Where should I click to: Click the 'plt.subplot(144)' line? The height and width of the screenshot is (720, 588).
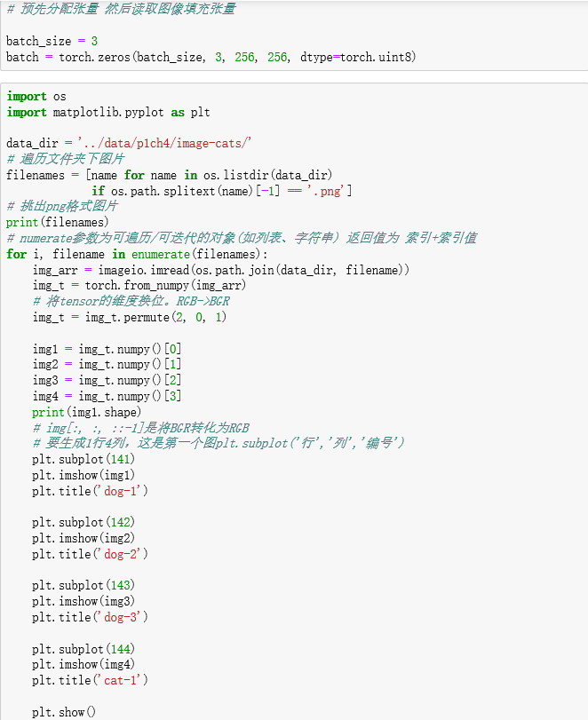click(x=83, y=649)
